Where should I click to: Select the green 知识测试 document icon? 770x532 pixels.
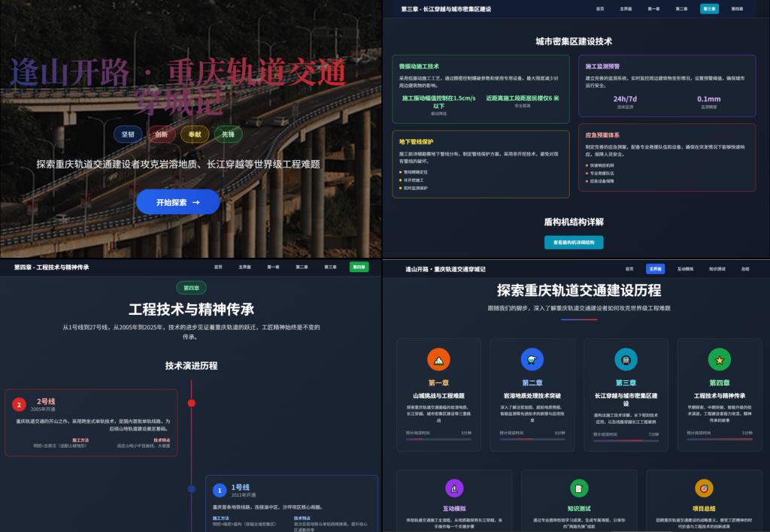579,488
